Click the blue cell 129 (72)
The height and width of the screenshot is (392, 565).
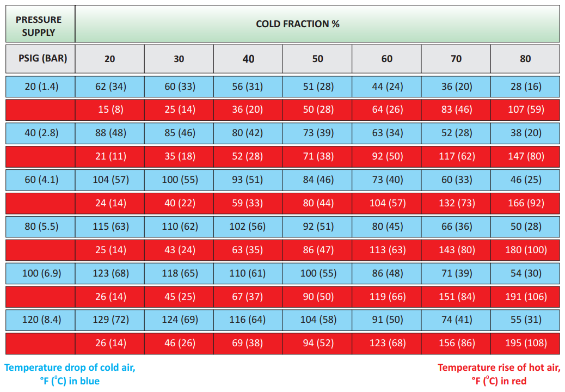coord(109,320)
